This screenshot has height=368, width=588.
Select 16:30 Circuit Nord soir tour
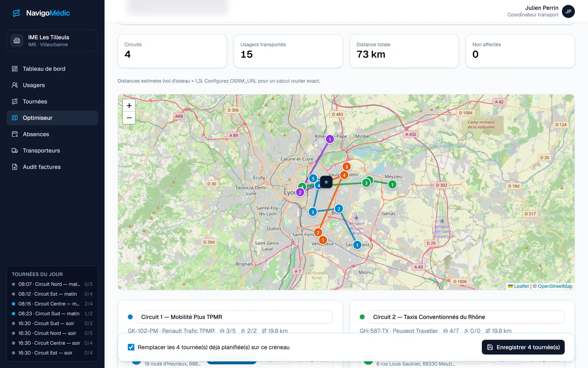[x=52, y=333]
